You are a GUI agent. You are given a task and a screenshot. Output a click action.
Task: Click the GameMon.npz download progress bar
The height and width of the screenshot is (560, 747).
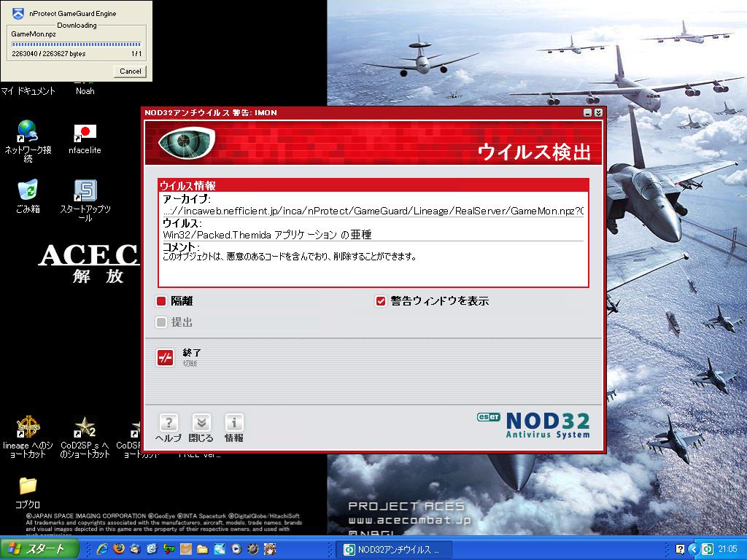76,44
